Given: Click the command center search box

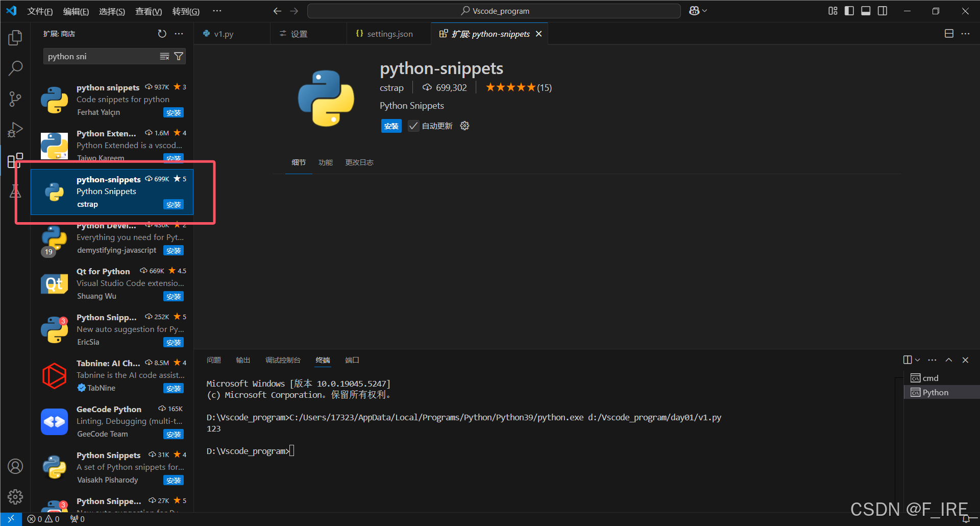Looking at the screenshot, I should tap(494, 11).
